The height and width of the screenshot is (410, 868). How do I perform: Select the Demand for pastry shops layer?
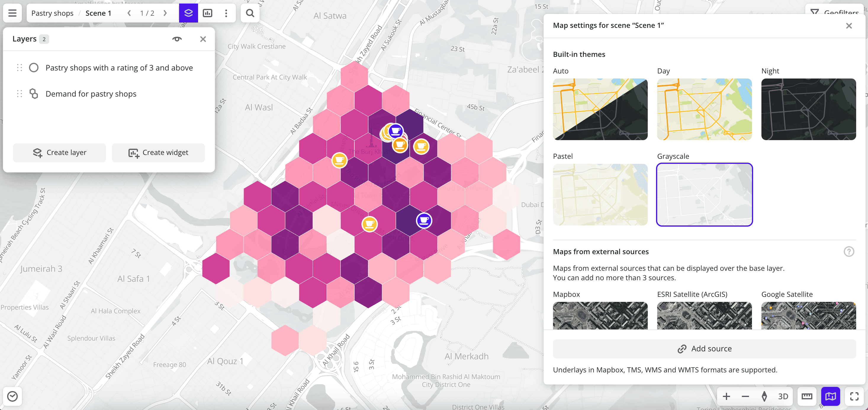coord(91,94)
